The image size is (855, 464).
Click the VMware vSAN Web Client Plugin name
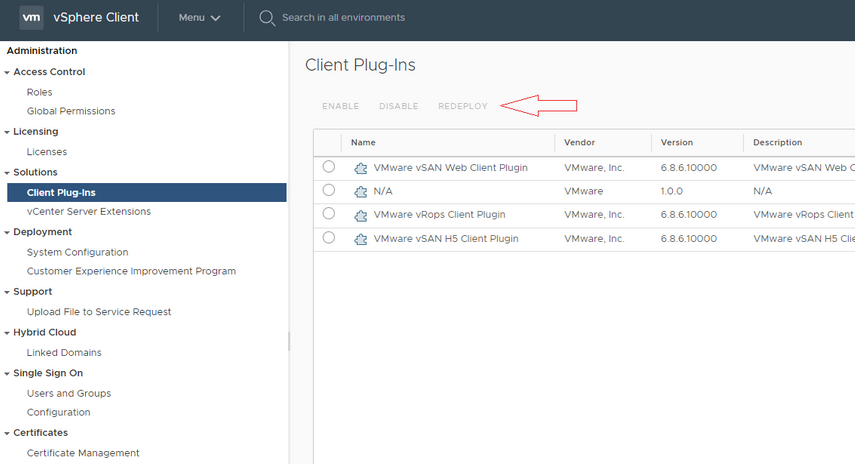(x=450, y=168)
